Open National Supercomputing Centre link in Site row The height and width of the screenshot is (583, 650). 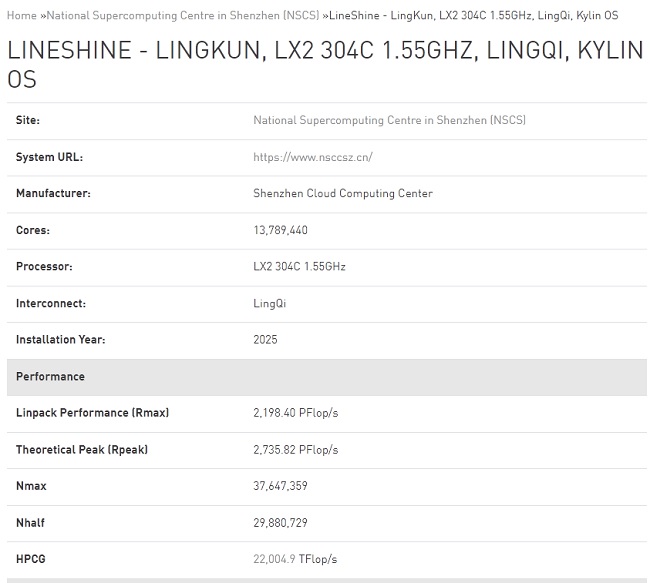pyautogui.click(x=389, y=120)
